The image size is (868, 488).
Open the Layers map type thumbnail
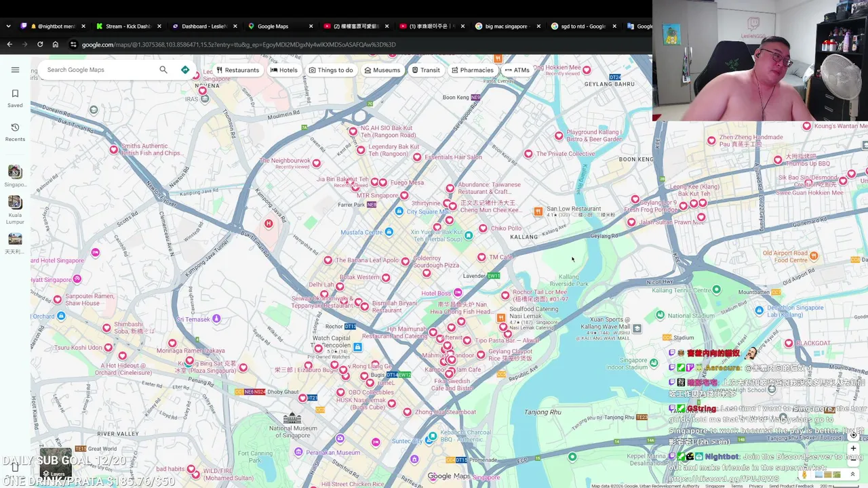tap(55, 462)
